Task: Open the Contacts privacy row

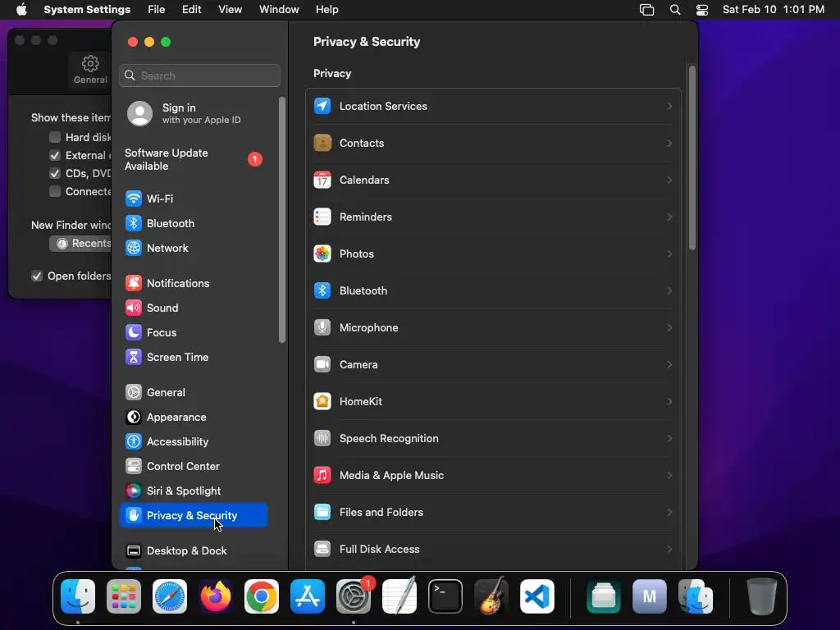Action: click(493, 143)
